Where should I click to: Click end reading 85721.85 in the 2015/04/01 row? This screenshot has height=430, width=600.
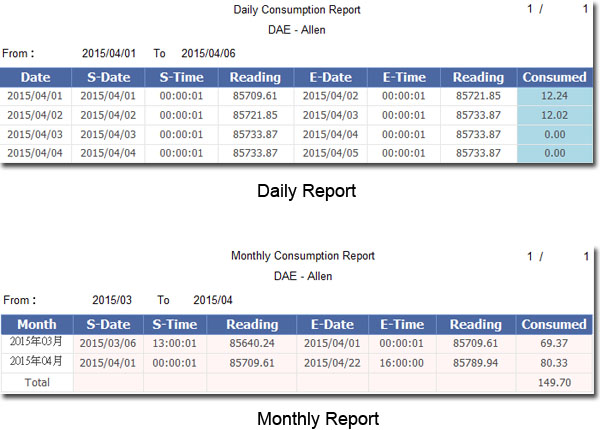coord(478,96)
